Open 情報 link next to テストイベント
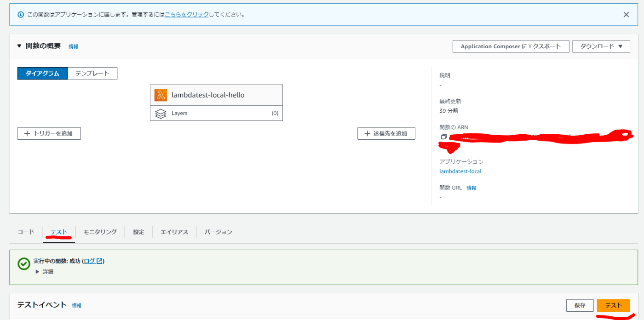This screenshot has width=644, height=320. (x=77, y=305)
